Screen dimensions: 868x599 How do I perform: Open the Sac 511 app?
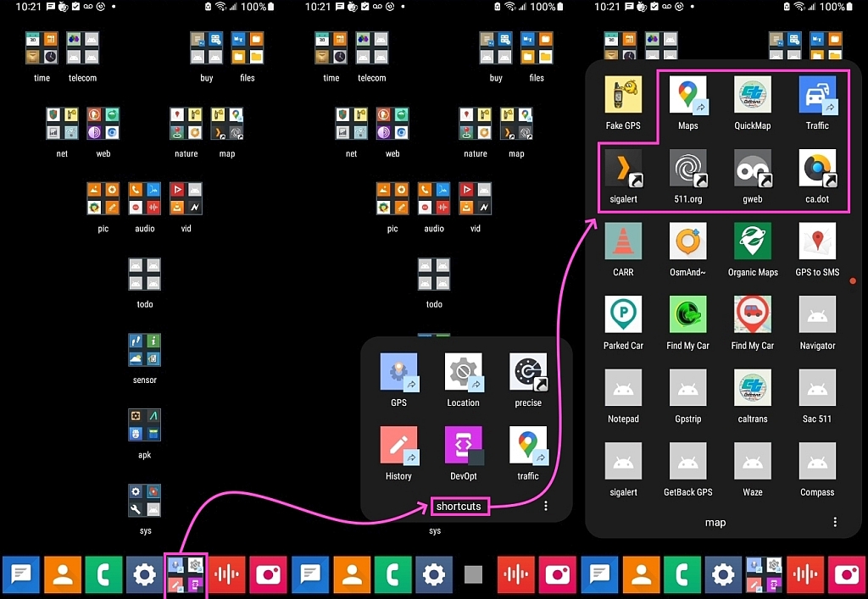tap(817, 388)
